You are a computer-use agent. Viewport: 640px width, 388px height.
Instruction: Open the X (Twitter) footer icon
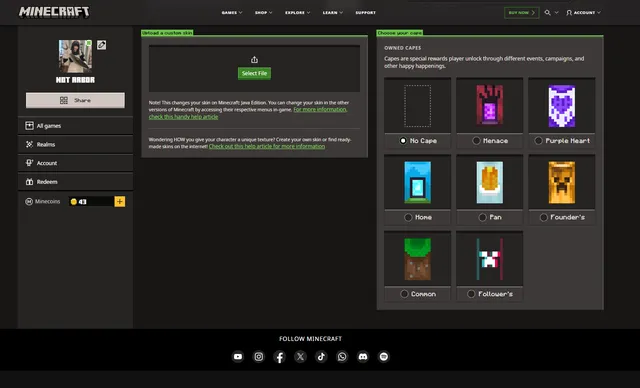click(300, 357)
